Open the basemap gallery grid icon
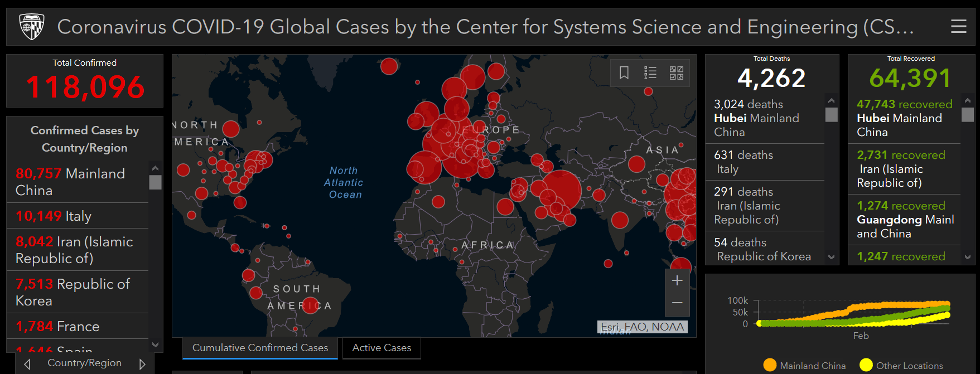Screen dimensions: 980x374 677,72
